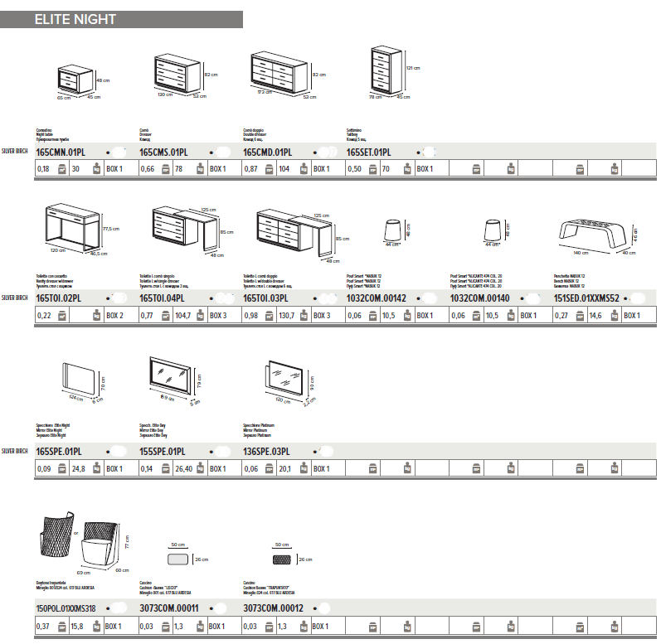Click the volume box icon beside 0,27
661x644 pixels.
pyautogui.click(x=580, y=316)
